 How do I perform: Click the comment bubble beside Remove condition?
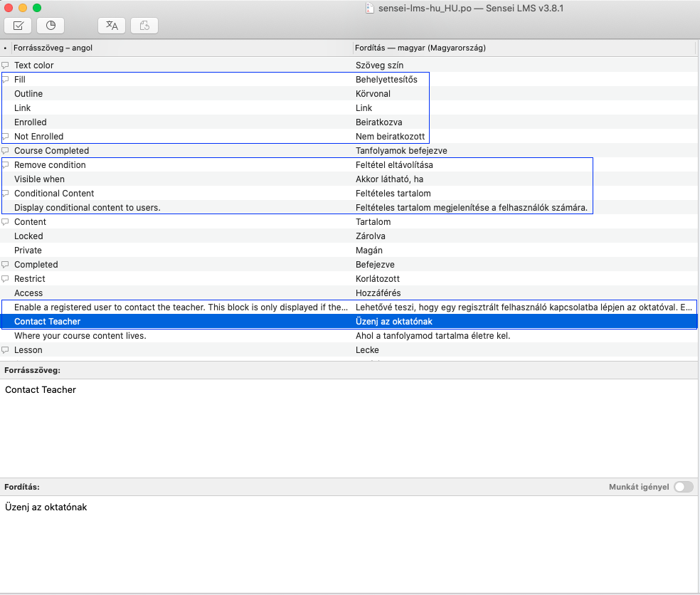click(5, 164)
